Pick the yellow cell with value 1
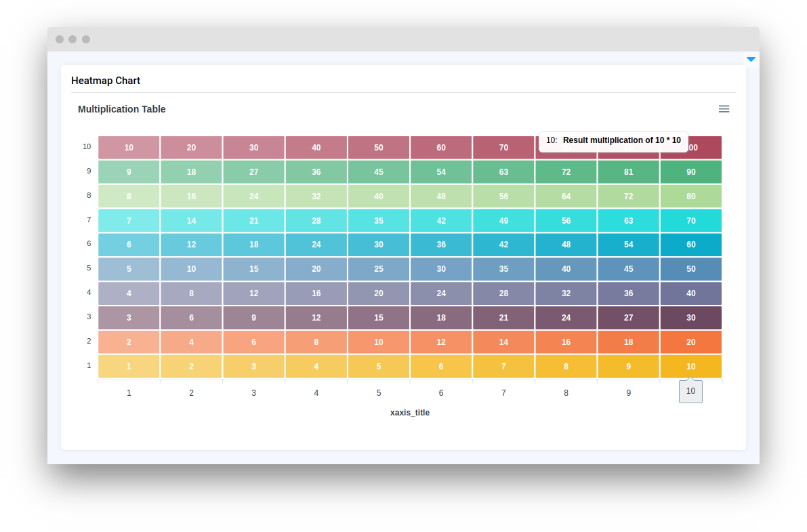Image resolution: width=807 pixels, height=532 pixels. (x=129, y=367)
